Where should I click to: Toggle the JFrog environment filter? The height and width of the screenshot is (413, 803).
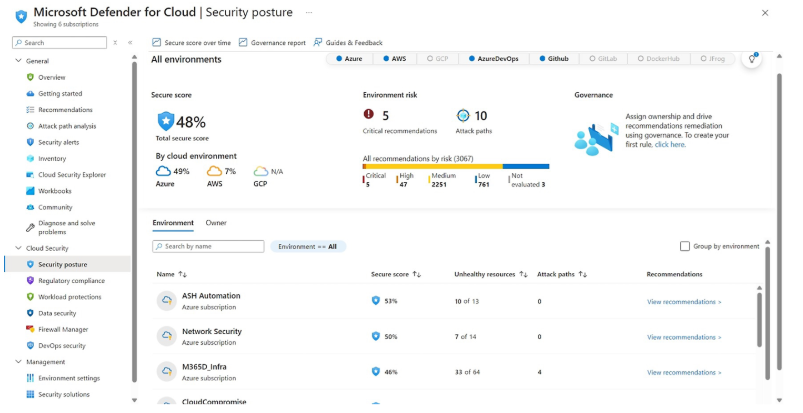tap(712, 59)
